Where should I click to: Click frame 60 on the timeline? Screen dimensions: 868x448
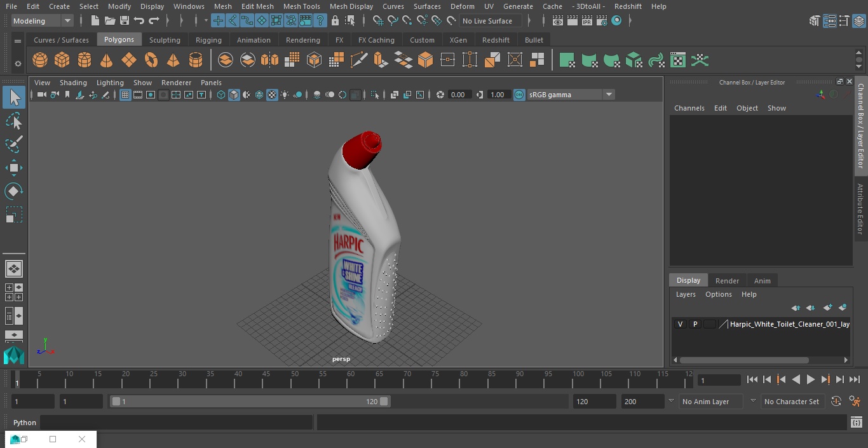[351, 379]
